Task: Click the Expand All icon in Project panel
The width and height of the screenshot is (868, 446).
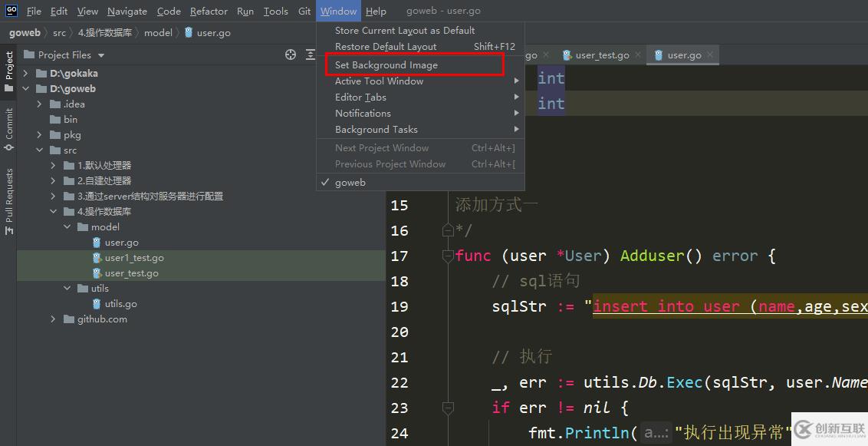Action: pos(310,55)
